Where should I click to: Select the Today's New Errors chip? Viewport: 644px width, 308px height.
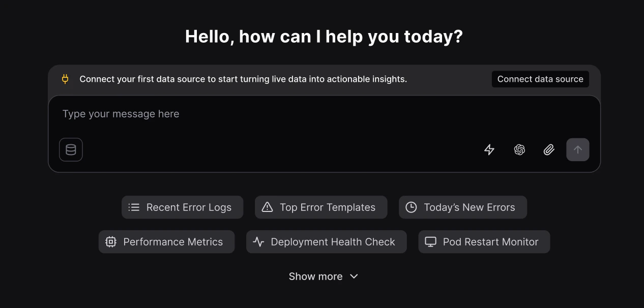click(462, 207)
